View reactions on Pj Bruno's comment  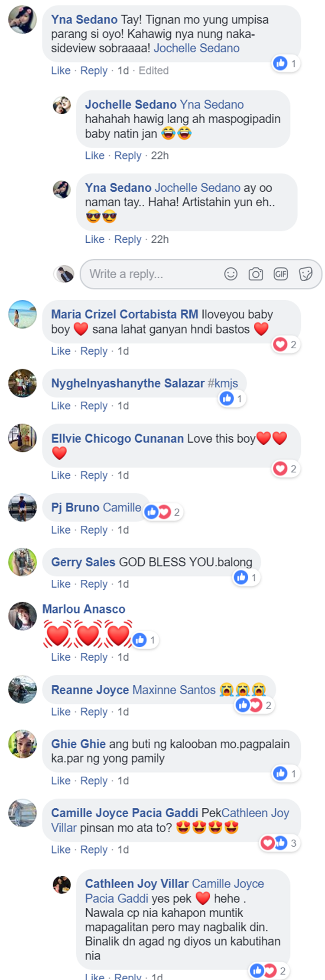pyautogui.click(x=162, y=512)
